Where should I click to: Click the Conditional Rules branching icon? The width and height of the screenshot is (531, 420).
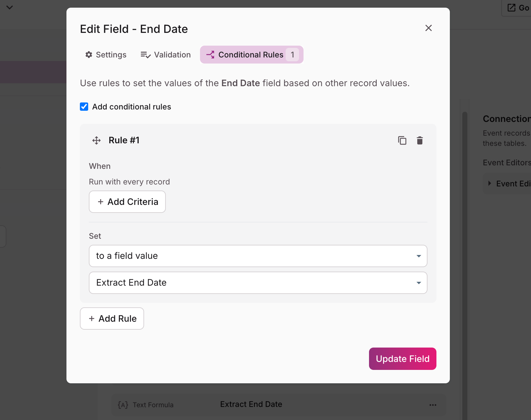pos(210,55)
